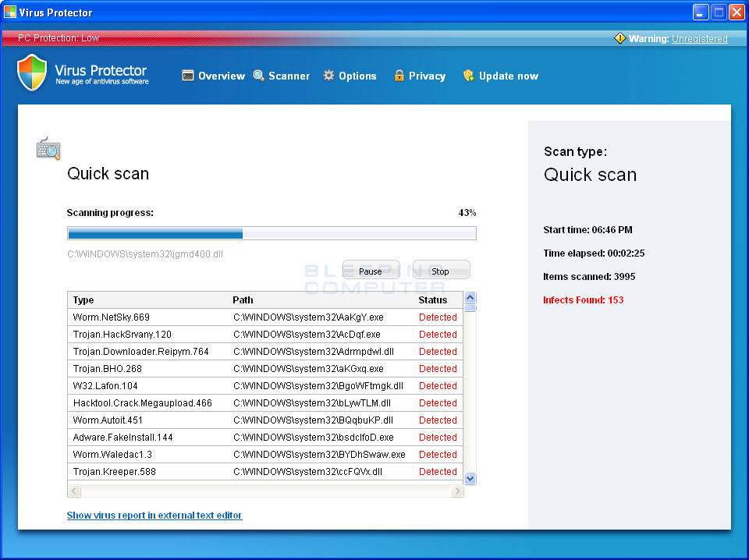This screenshot has width=749, height=560.
Task: Click the title bar application icon
Action: pyautogui.click(x=10, y=12)
